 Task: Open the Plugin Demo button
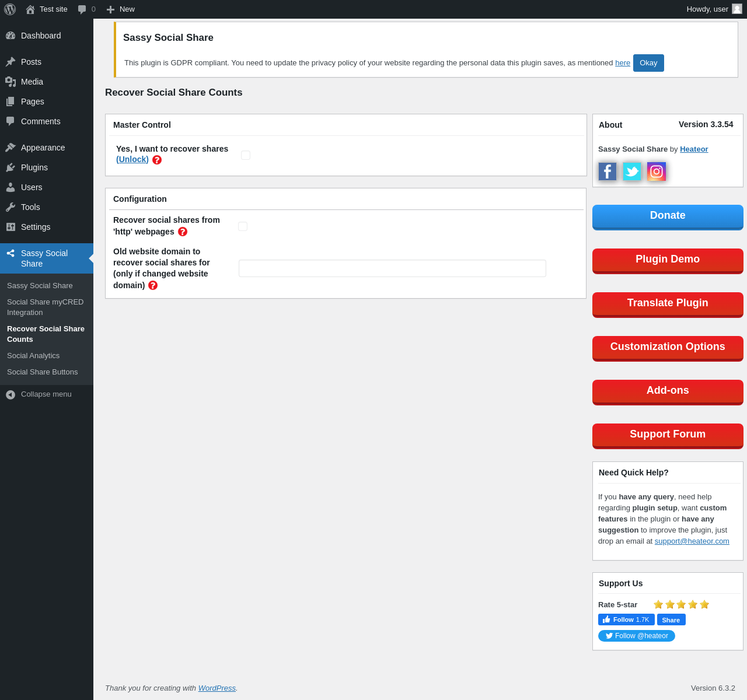point(668,261)
